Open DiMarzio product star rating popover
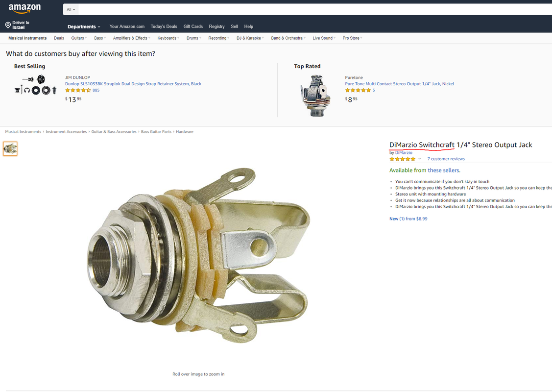 pos(405,159)
